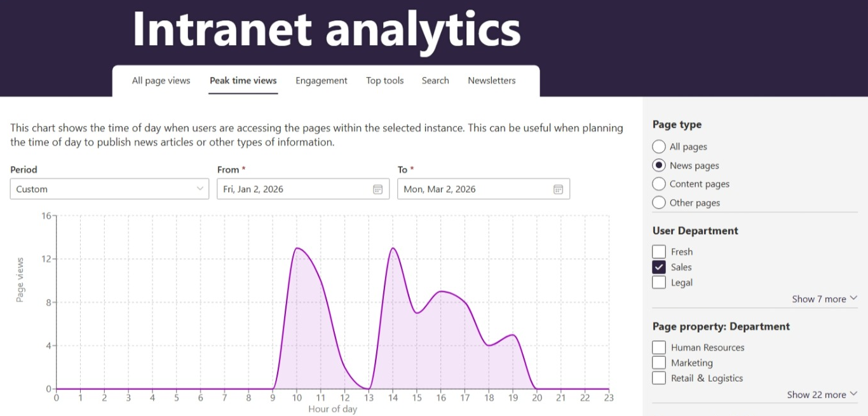The image size is (868, 416).
Task: Open the From date calendar icon
Action: [377, 189]
